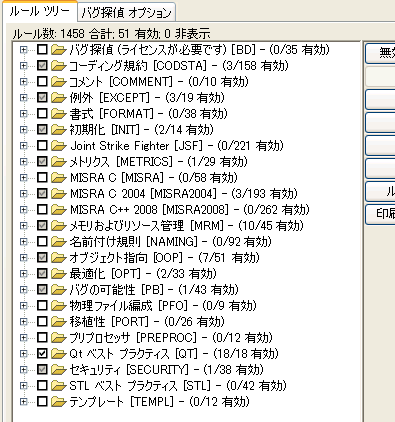Expand the コメント [COMMENT] node
This screenshot has width=395, height=422.
pos(23,82)
